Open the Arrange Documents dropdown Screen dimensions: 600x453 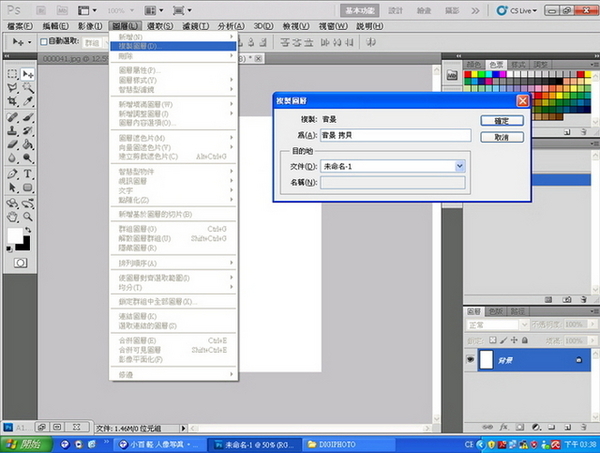point(154,10)
